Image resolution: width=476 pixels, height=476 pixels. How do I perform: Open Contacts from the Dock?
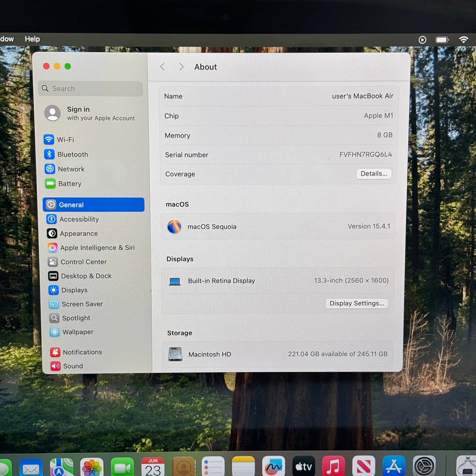[x=183, y=466]
